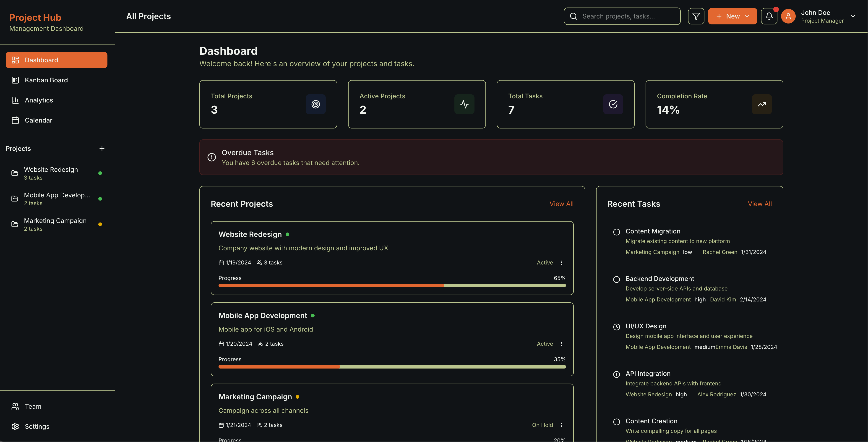Open the UI/UX Design task title

click(646, 326)
